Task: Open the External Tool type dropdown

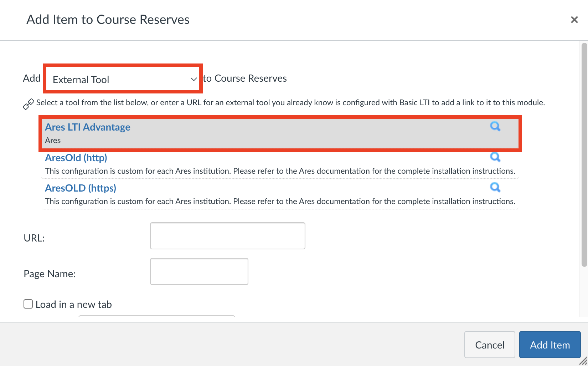Action: click(x=123, y=79)
